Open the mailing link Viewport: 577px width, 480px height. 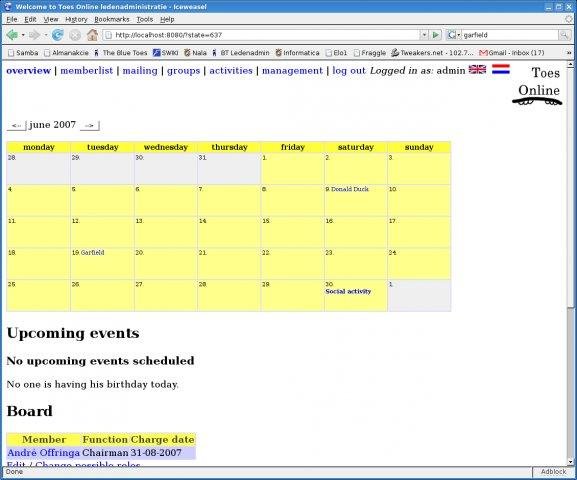[140, 70]
